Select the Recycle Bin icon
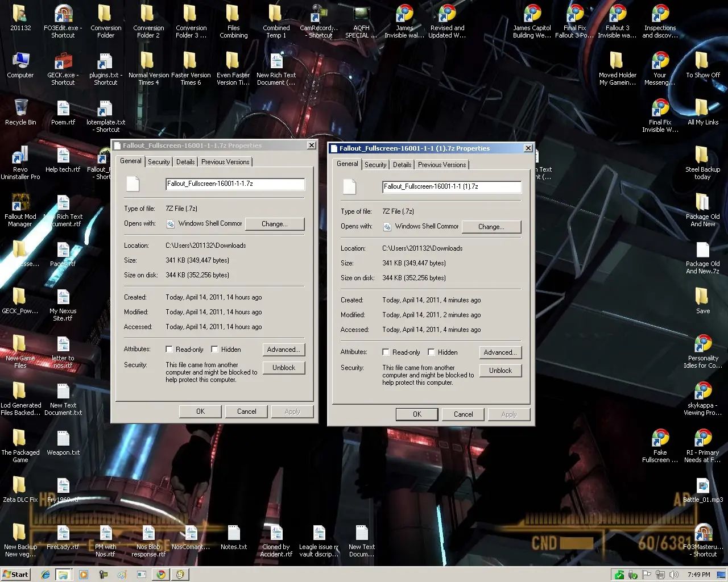728x582 pixels. pyautogui.click(x=20, y=108)
